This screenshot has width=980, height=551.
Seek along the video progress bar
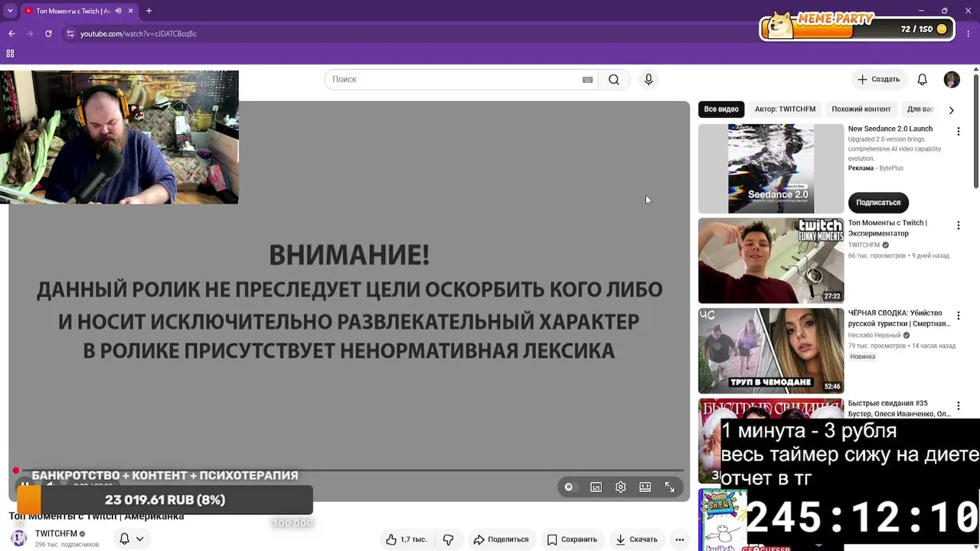click(349, 470)
